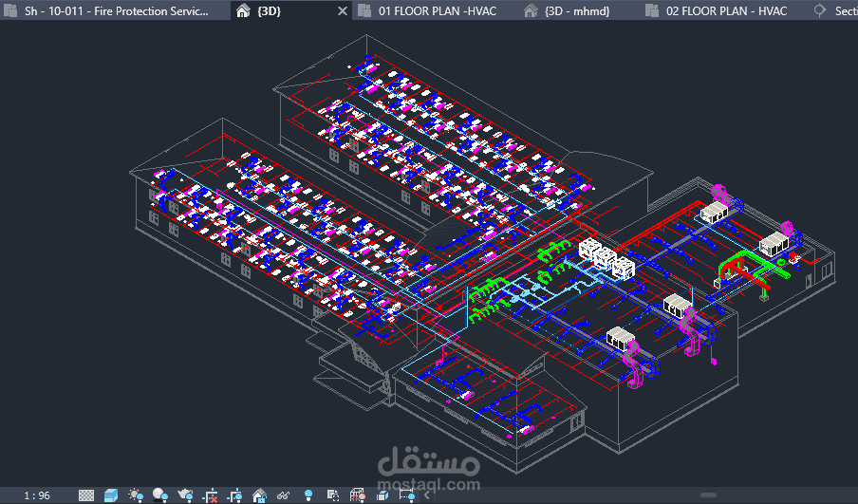Open the teapot Rendering dialog icon
Image resolution: width=858 pixels, height=504 pixels.
pyautogui.click(x=185, y=495)
